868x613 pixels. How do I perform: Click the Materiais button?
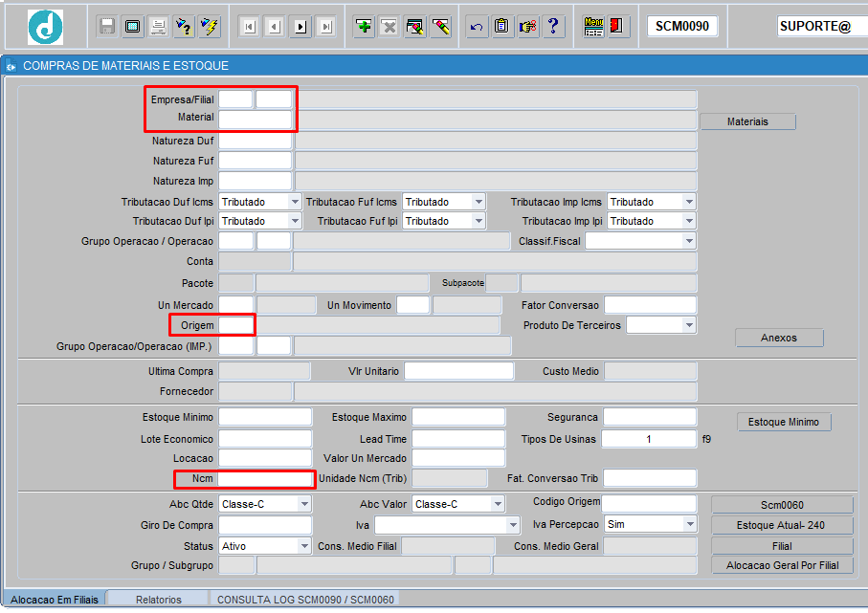point(747,121)
